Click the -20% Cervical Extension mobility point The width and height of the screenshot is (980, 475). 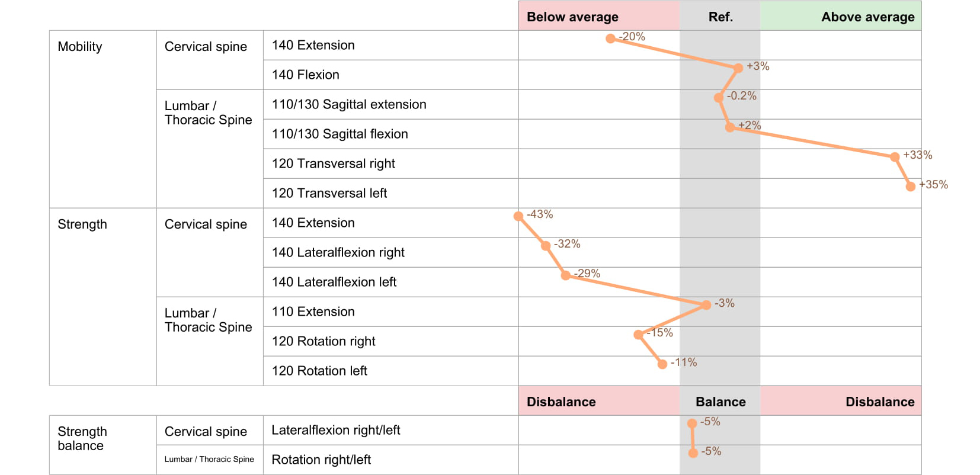point(610,38)
